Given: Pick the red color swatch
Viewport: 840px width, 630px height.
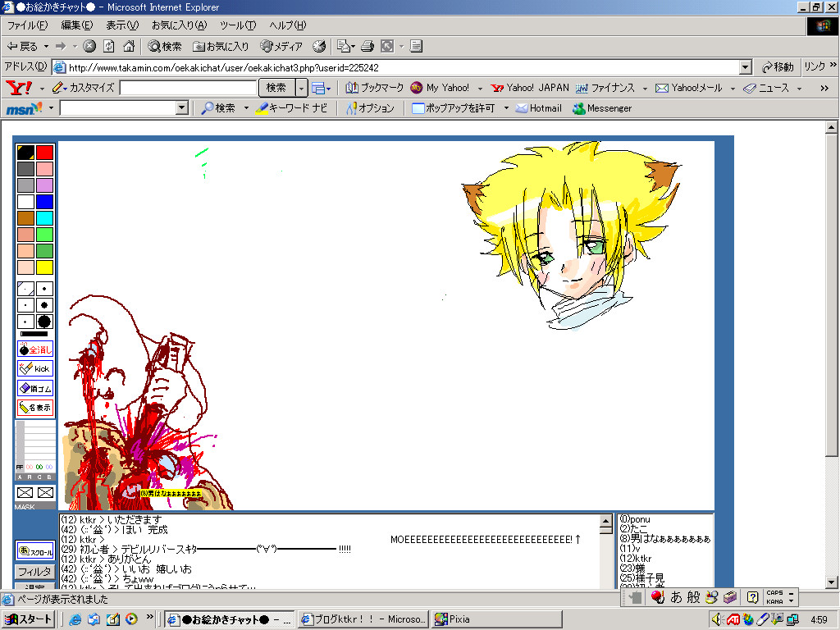Looking at the screenshot, I should pyautogui.click(x=44, y=153).
